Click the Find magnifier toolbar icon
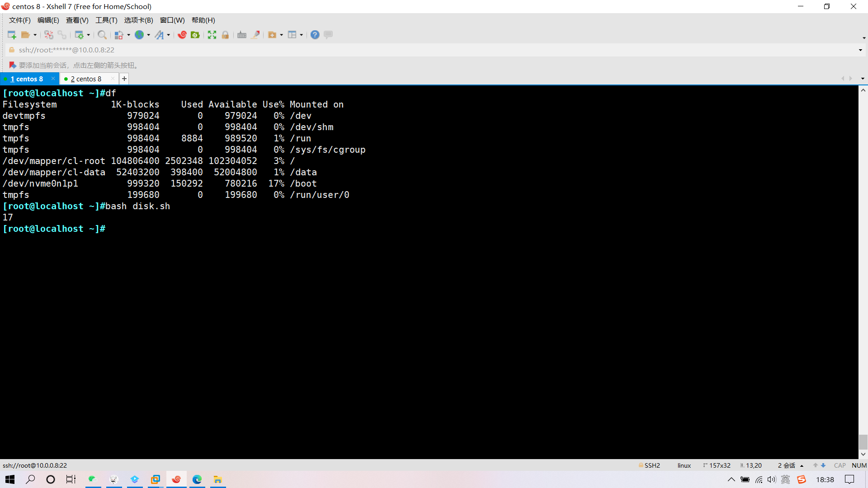Viewport: 868px width, 488px height. click(x=102, y=35)
